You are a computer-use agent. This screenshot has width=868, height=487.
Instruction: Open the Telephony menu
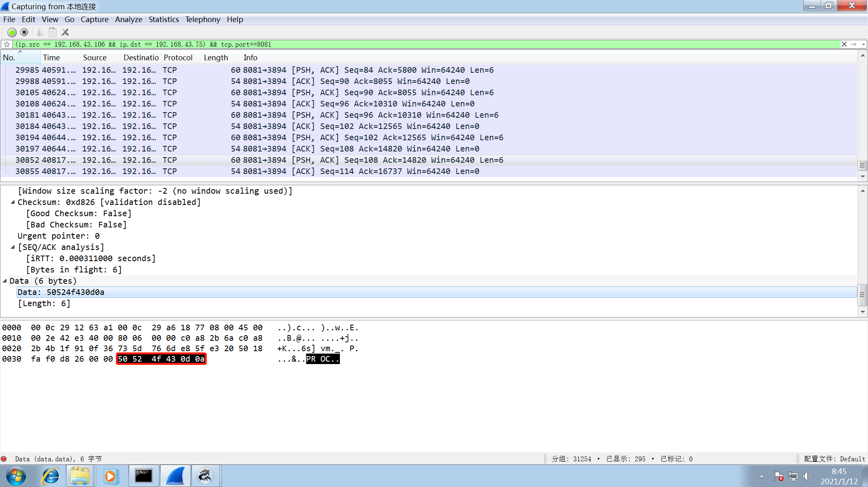(x=203, y=19)
